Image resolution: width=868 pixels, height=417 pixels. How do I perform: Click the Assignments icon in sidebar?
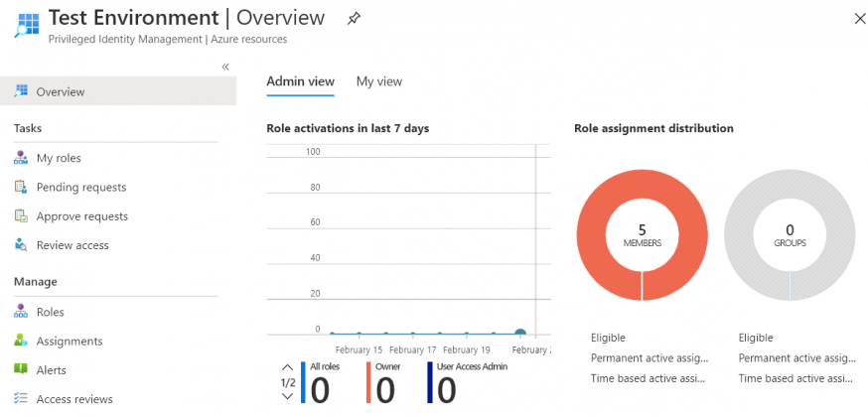click(x=21, y=341)
